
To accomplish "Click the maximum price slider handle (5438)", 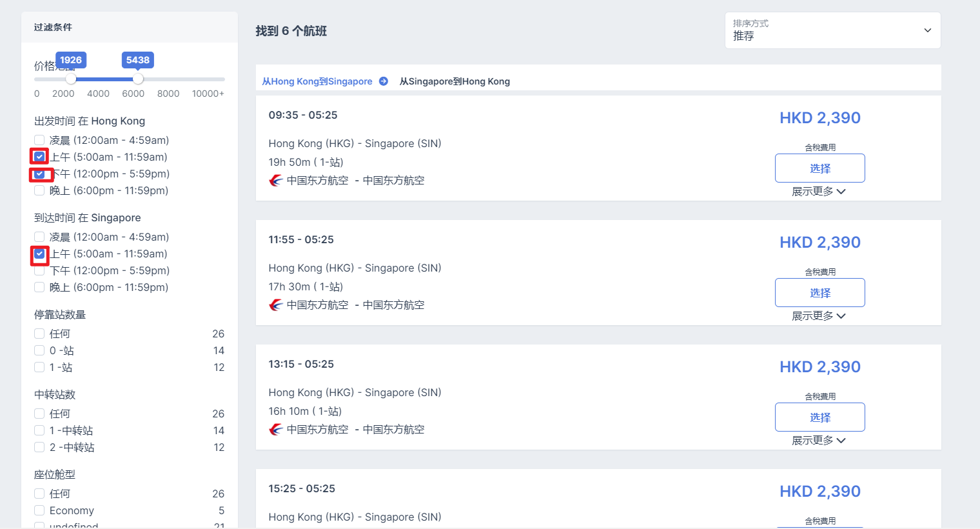I will coord(138,79).
